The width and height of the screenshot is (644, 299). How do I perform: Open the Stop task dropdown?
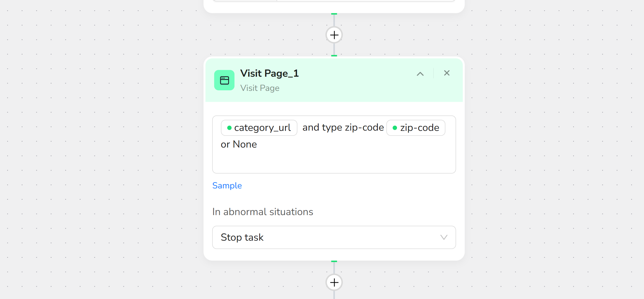coord(334,237)
